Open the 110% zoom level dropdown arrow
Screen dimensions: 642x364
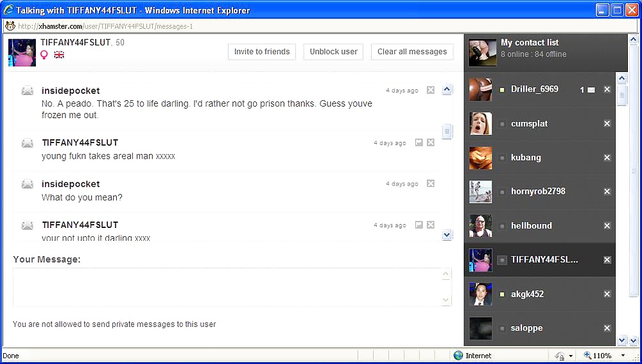point(622,356)
